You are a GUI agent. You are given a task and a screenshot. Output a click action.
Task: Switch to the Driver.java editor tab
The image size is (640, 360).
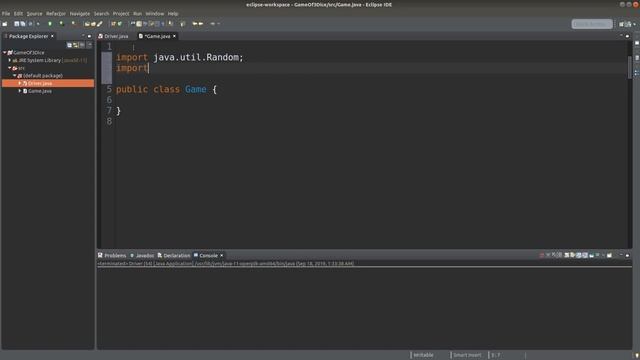113,36
